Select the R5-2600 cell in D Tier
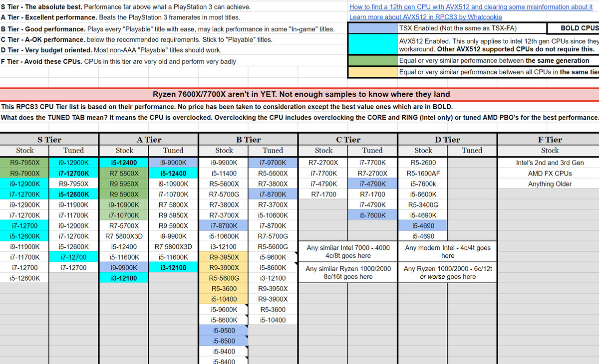The height and width of the screenshot is (364, 599). pos(423,163)
